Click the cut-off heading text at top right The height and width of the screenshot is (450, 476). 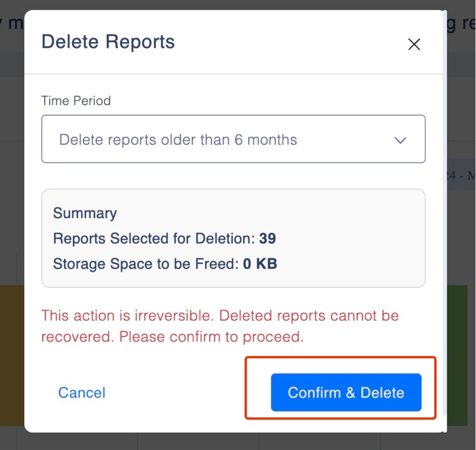pos(461,23)
